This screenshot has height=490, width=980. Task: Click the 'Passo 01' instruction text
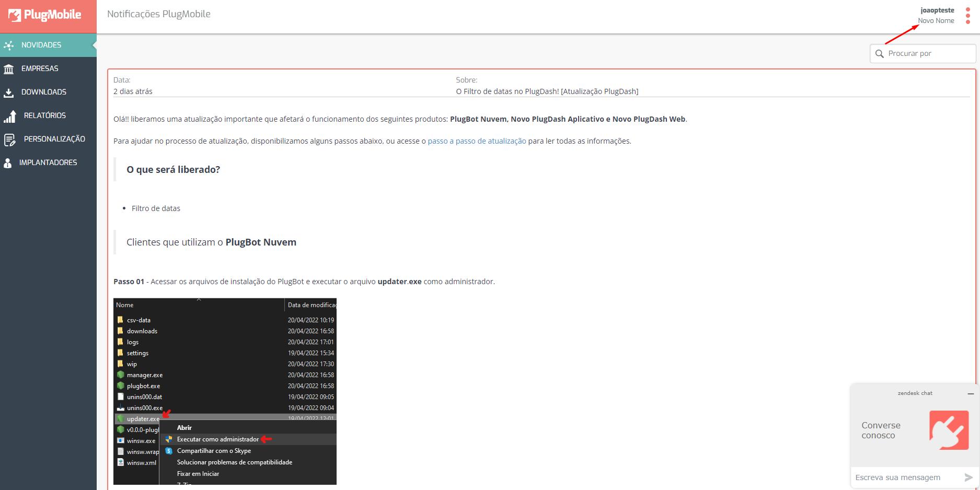[x=304, y=282]
